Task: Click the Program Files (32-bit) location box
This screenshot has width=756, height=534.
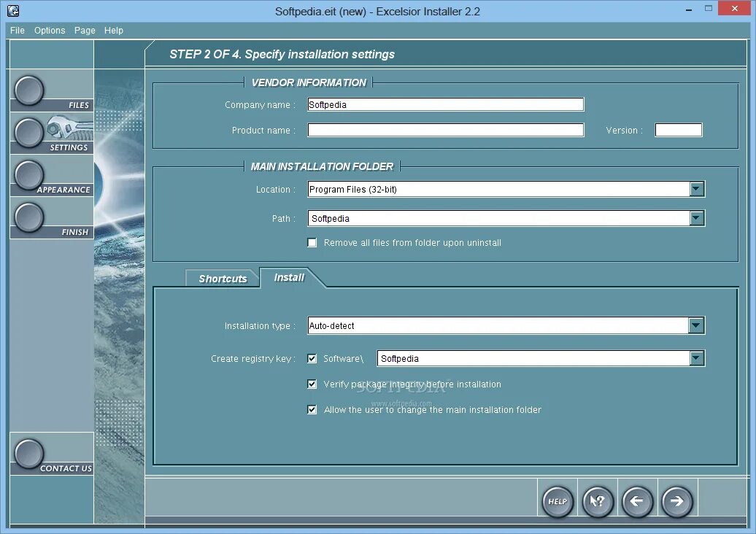Action: pos(498,189)
